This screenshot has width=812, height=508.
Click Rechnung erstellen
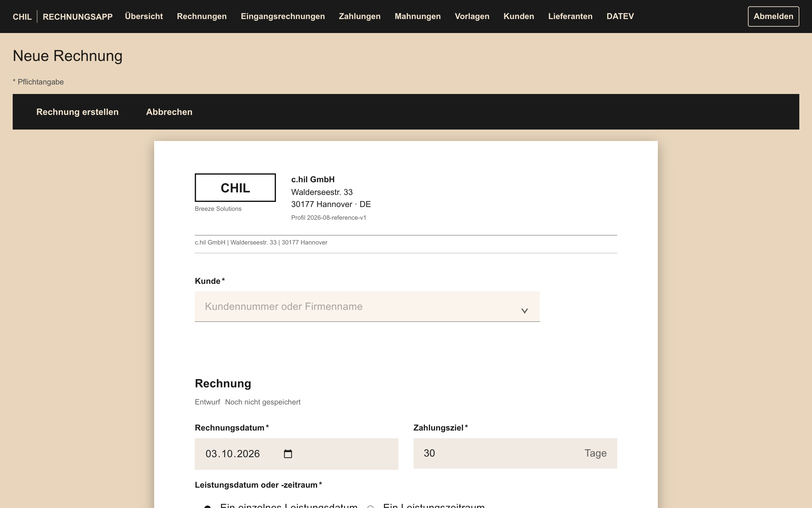coord(77,111)
